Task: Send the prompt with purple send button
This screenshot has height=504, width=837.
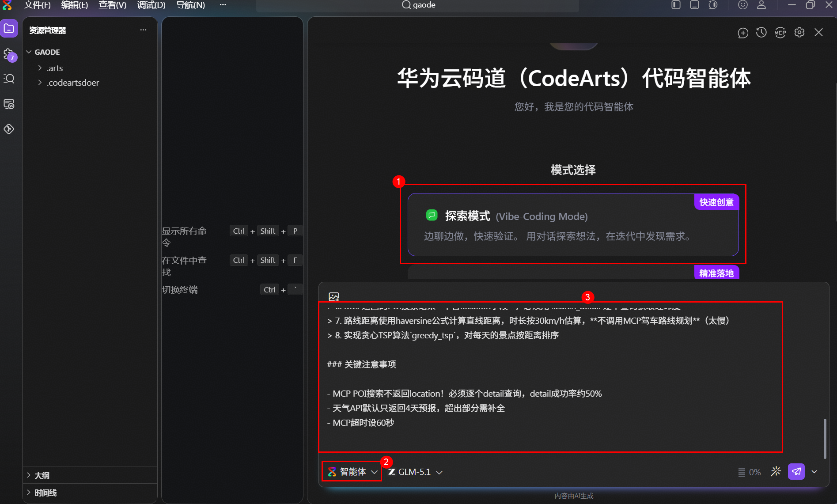Action: (x=796, y=472)
